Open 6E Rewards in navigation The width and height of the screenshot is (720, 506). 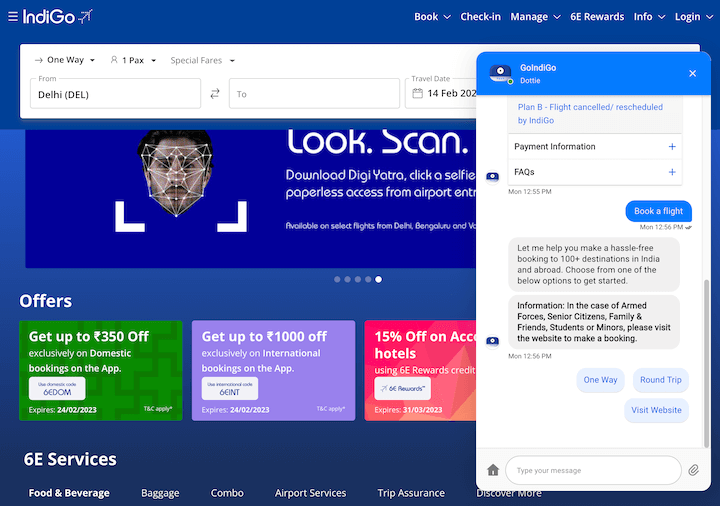coord(597,17)
